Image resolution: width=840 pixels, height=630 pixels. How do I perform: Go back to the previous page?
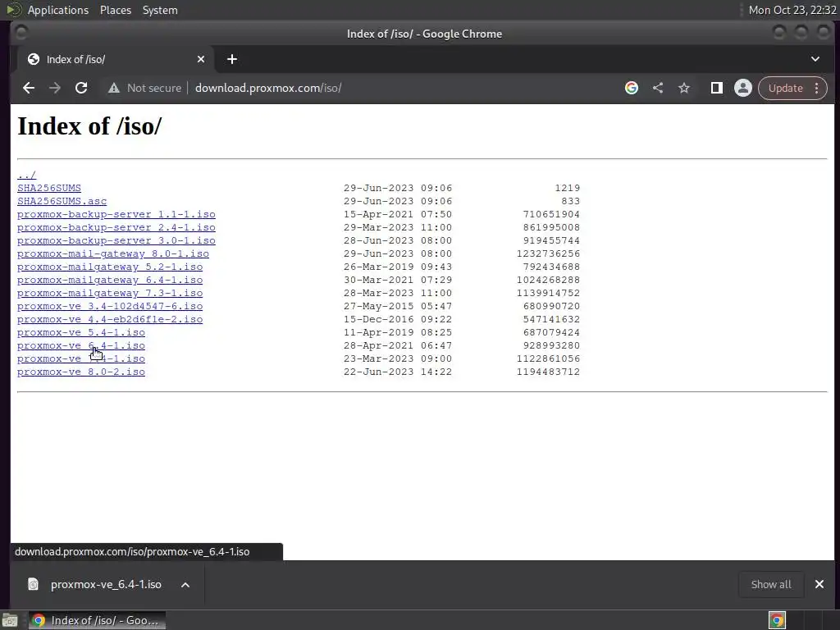point(29,88)
